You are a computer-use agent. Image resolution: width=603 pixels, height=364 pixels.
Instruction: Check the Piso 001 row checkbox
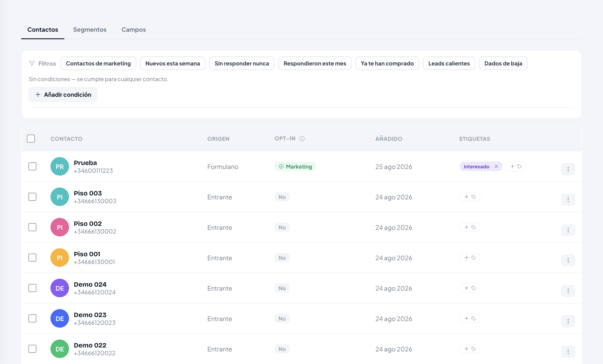click(x=32, y=258)
